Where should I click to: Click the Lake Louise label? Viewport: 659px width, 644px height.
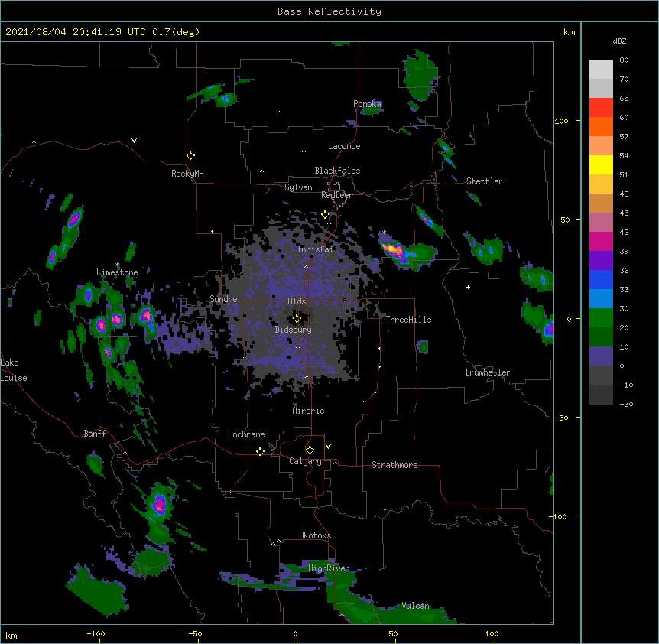coord(14,370)
